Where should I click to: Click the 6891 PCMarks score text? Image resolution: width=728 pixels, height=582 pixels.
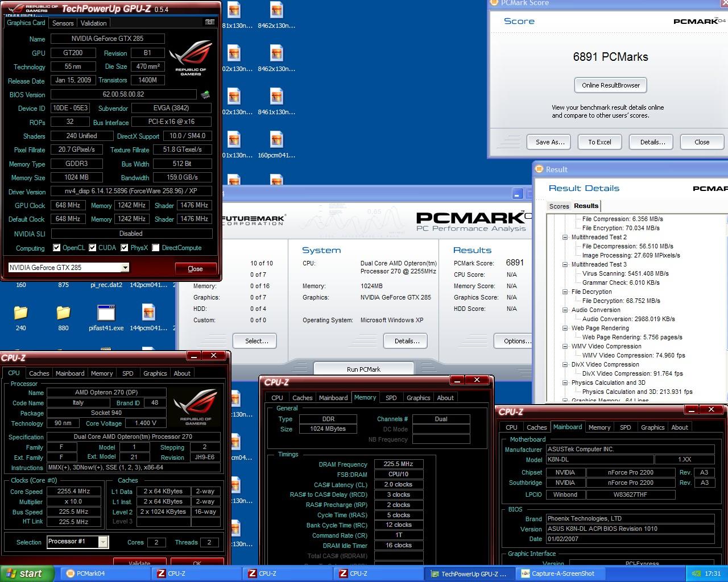(610, 57)
